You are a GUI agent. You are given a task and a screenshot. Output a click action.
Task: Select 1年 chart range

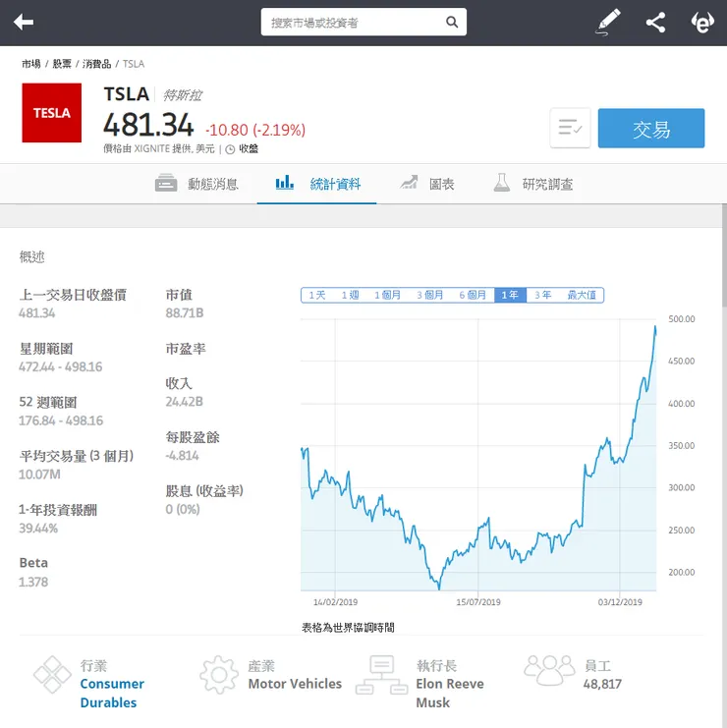tap(510, 296)
